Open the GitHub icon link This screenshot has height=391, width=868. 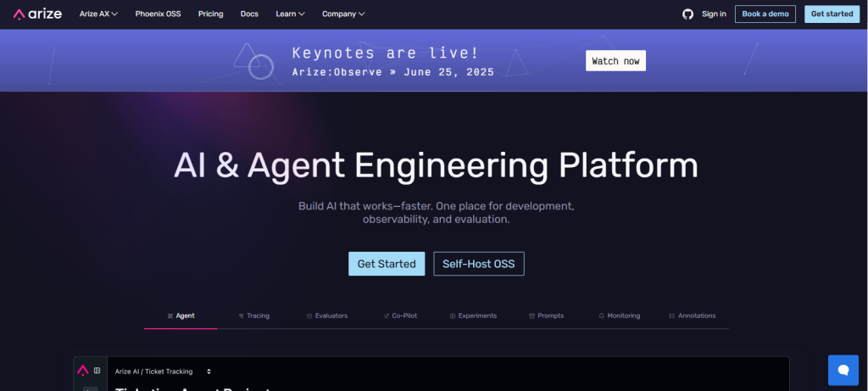[687, 14]
